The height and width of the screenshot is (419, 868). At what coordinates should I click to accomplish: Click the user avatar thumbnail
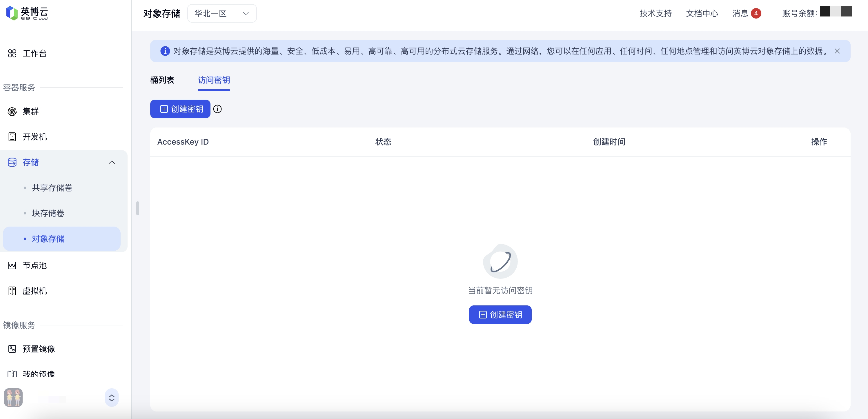13,398
